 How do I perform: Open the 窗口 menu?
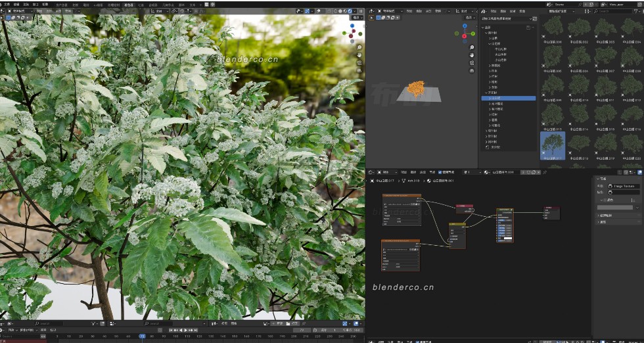(x=35, y=5)
